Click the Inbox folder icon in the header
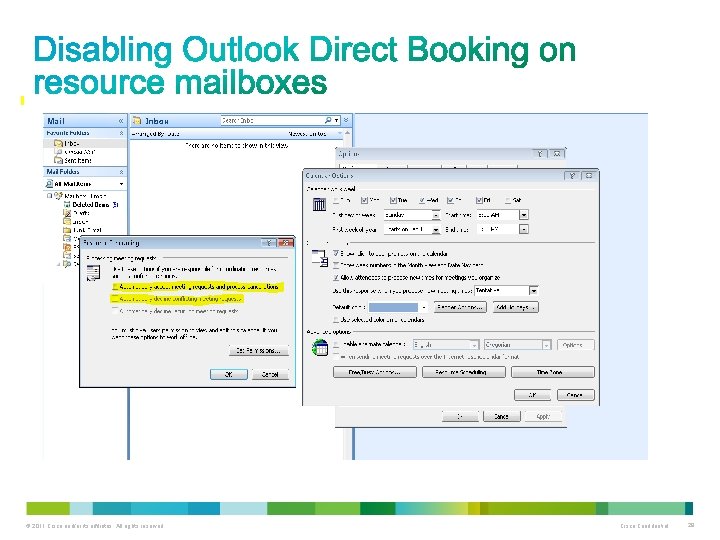720x540 pixels. 137,121
